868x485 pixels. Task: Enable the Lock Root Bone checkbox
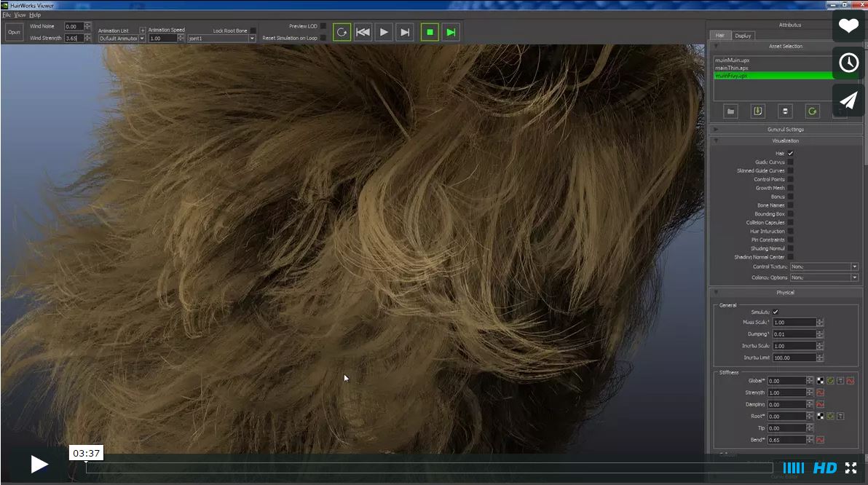253,31
